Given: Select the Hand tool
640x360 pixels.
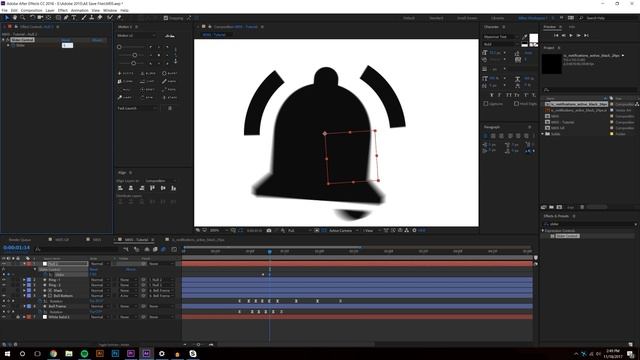Looking at the screenshot, I should point(15,18).
